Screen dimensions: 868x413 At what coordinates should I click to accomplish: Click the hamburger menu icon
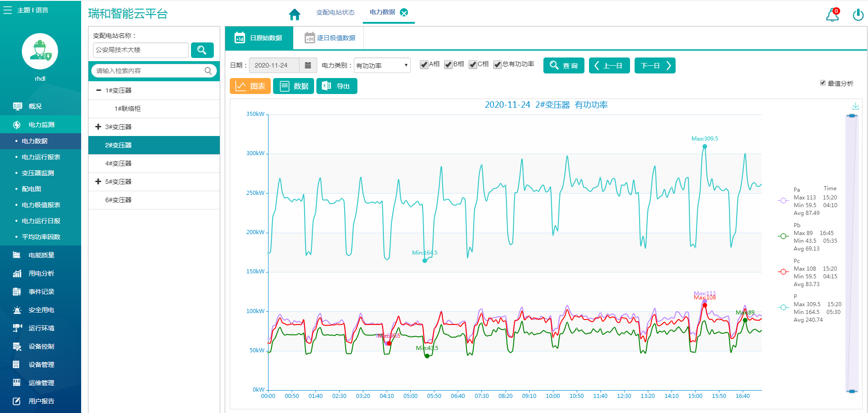8,10
